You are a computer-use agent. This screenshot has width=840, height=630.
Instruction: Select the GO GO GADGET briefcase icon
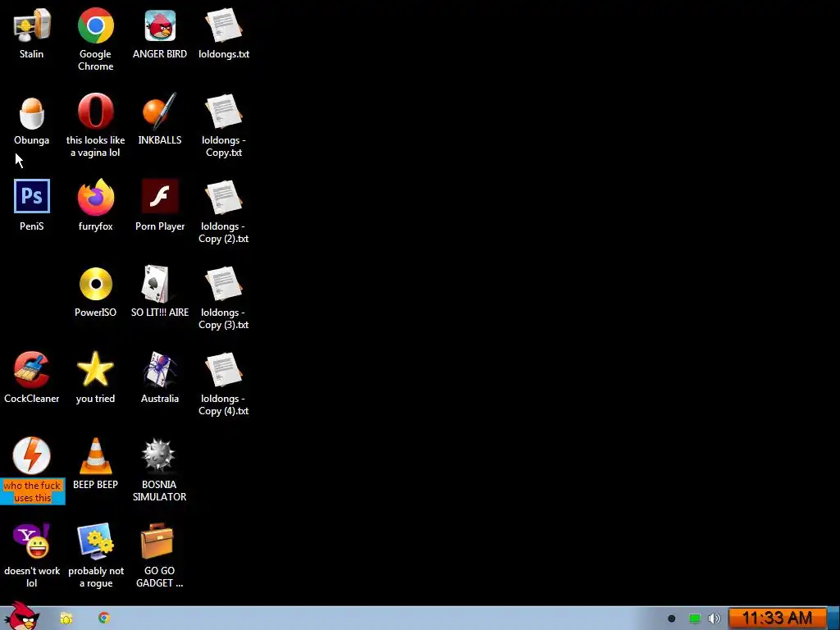coord(157,541)
